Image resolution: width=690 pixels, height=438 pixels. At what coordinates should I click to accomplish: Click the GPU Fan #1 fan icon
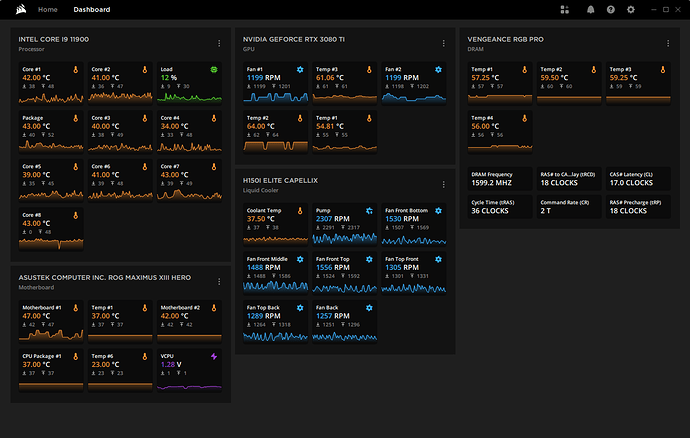click(x=300, y=70)
